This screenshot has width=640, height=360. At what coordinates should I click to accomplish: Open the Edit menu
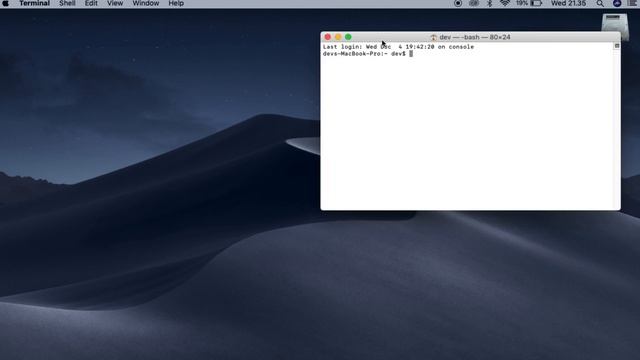click(x=91, y=3)
